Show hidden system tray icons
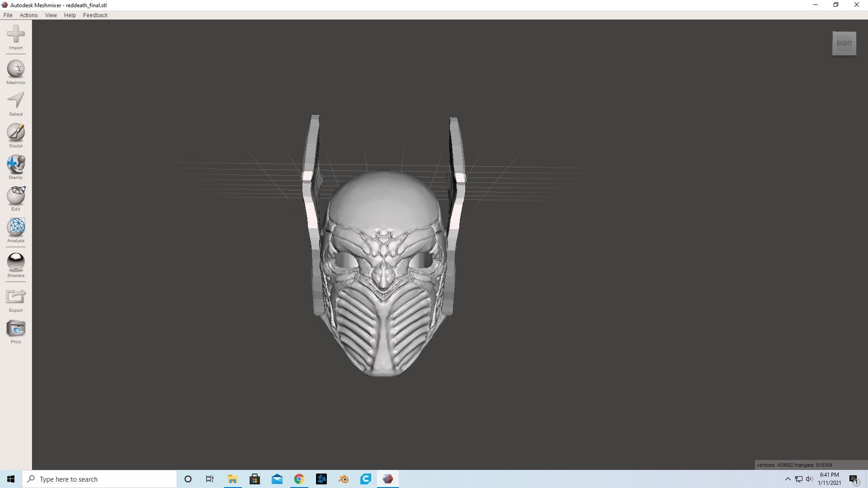The image size is (868, 488). pyautogui.click(x=788, y=479)
